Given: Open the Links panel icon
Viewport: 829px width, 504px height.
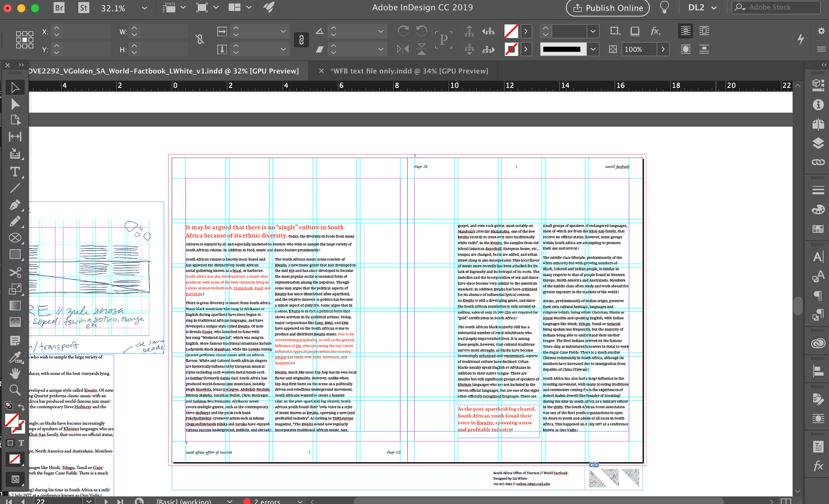Looking at the screenshot, I should [x=818, y=162].
